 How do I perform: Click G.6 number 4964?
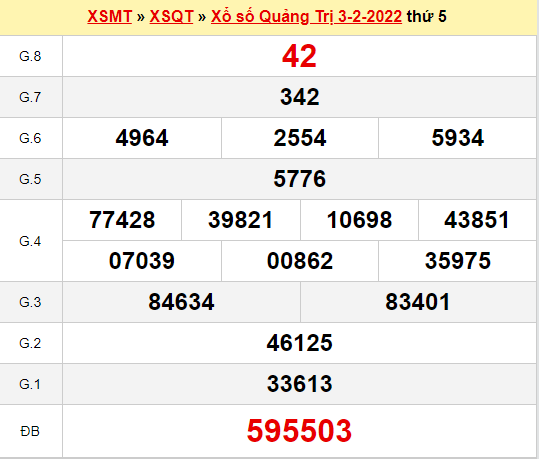pyautogui.click(x=142, y=138)
